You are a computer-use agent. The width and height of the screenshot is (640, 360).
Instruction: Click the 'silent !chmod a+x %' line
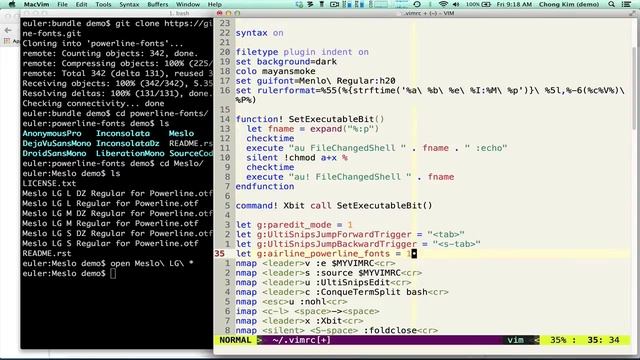coord(297,158)
